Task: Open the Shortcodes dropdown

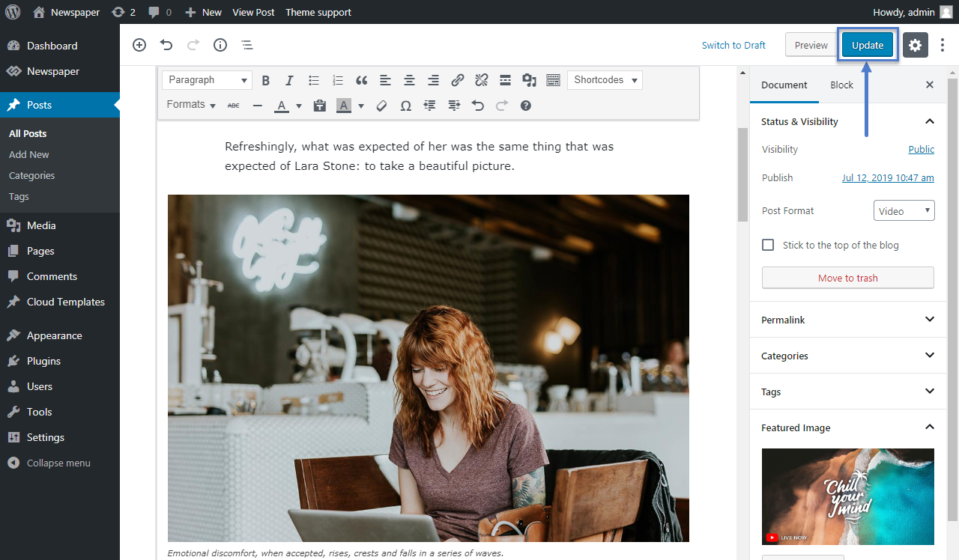Action: coord(605,80)
